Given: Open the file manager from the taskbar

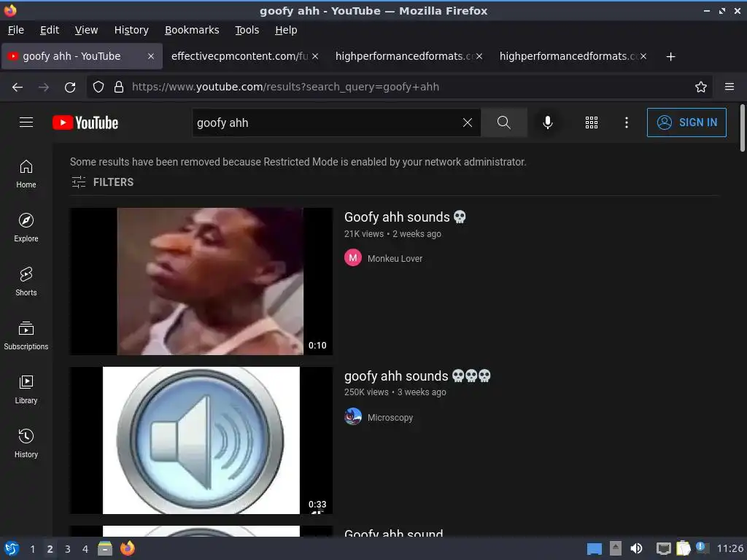Looking at the screenshot, I should point(105,548).
